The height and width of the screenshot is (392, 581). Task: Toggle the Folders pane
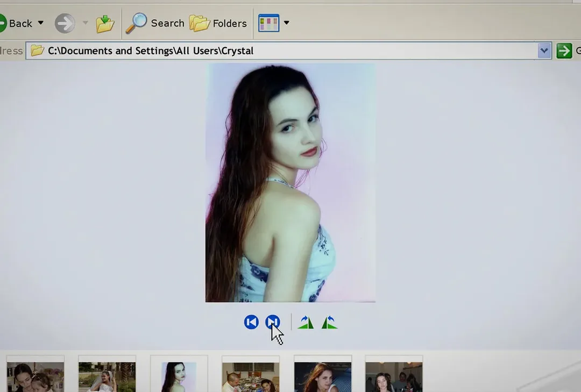click(x=218, y=23)
